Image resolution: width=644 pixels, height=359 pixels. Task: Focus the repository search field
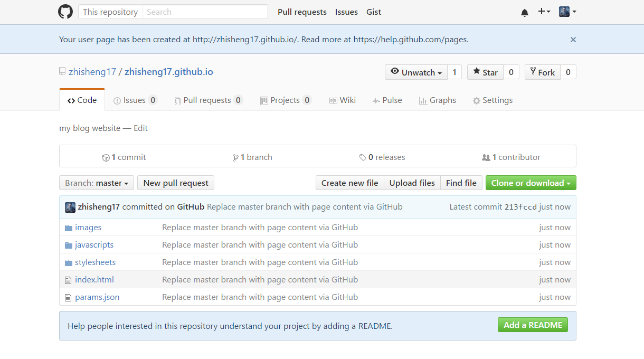(205, 12)
